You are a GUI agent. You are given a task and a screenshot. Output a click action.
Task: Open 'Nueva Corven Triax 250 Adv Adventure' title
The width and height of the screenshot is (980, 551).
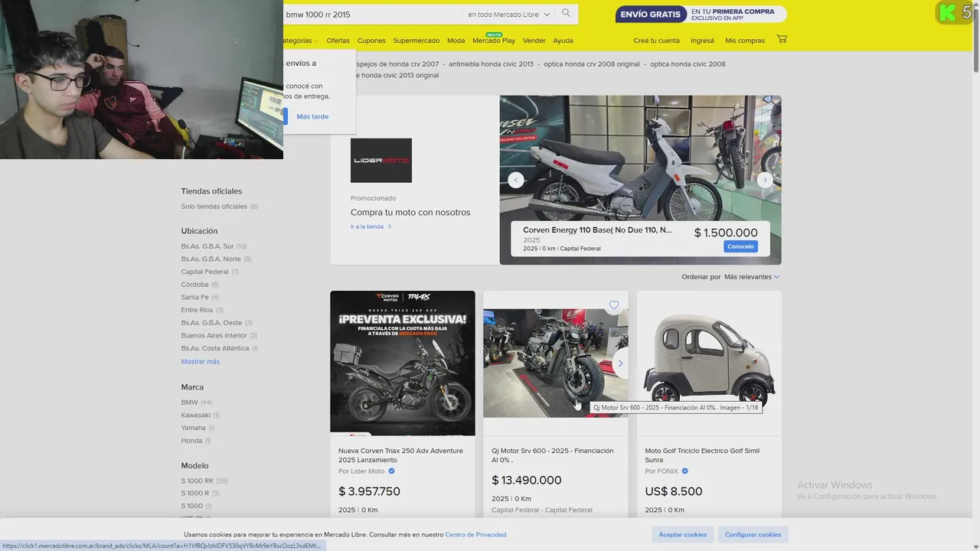(x=400, y=455)
